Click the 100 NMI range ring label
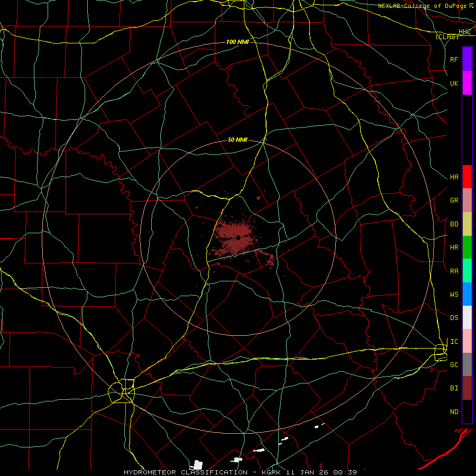This screenshot has height=476, width=476. (237, 42)
